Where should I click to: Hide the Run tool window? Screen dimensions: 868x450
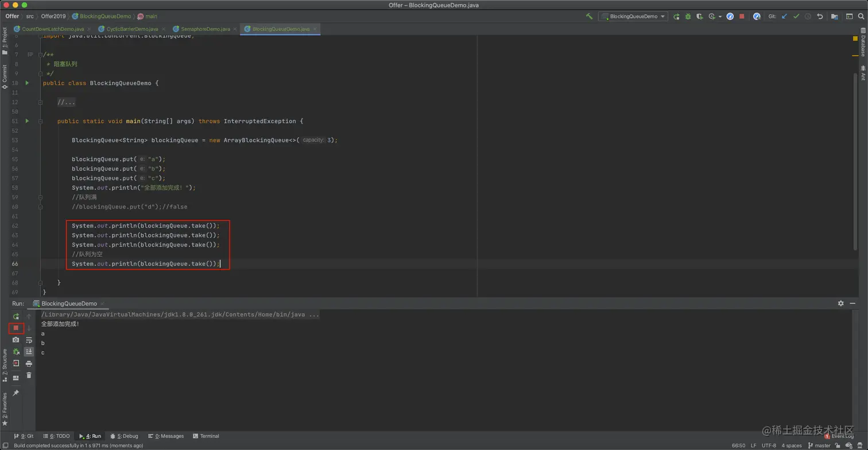tap(852, 303)
